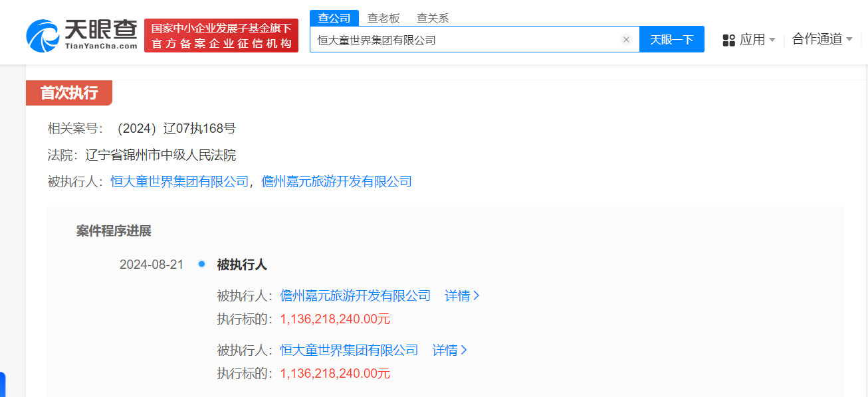The width and height of the screenshot is (868, 397).
Task: Expand the 合作通道 dropdown menu
Action: (849, 40)
